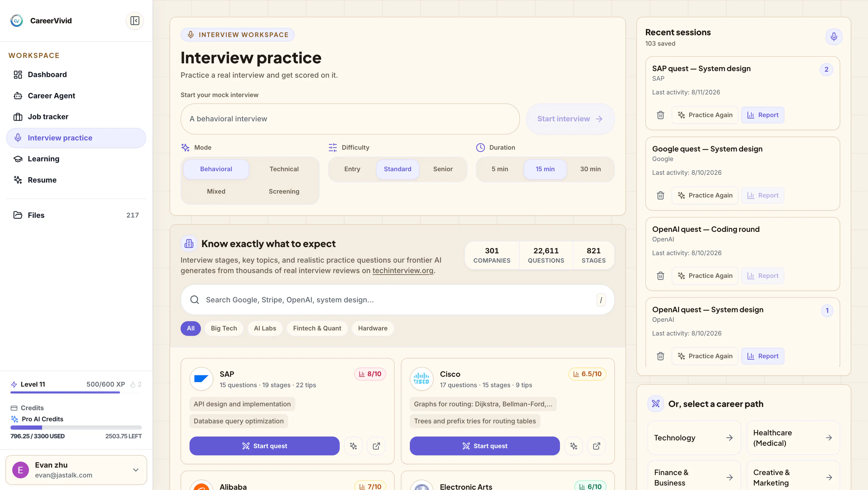Focus the company search field
868x490 pixels.
click(x=397, y=300)
